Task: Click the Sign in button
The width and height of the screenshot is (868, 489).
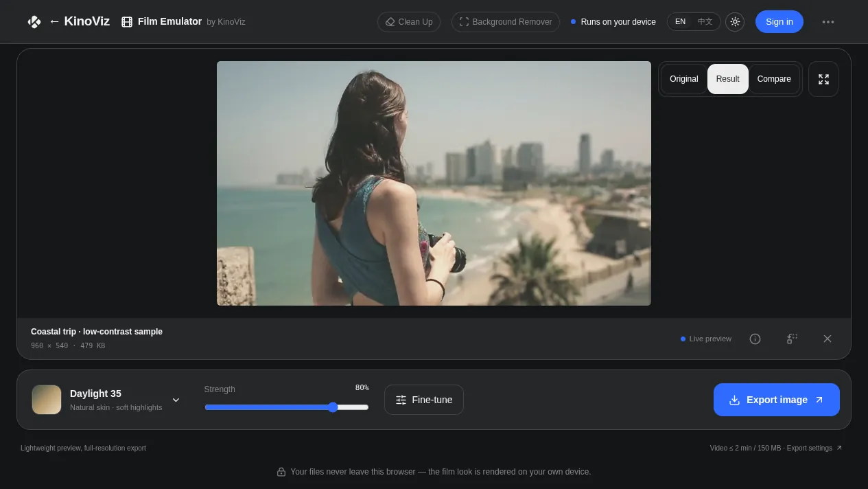Action: (x=779, y=22)
